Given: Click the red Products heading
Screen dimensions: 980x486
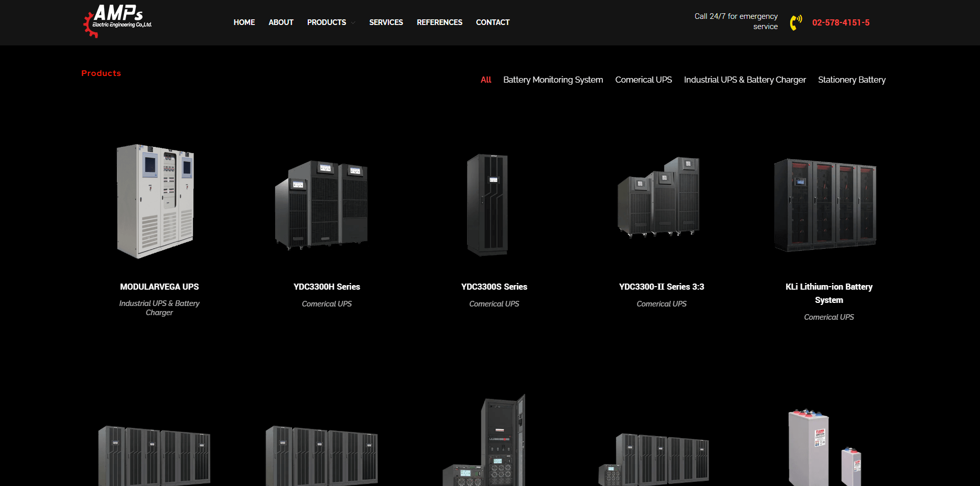Looking at the screenshot, I should (x=101, y=73).
